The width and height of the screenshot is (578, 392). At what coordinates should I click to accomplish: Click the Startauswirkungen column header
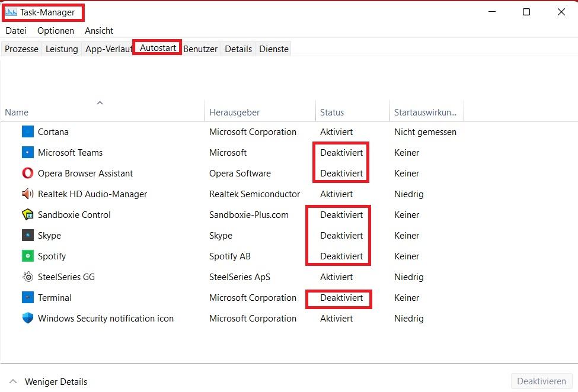pyautogui.click(x=426, y=113)
